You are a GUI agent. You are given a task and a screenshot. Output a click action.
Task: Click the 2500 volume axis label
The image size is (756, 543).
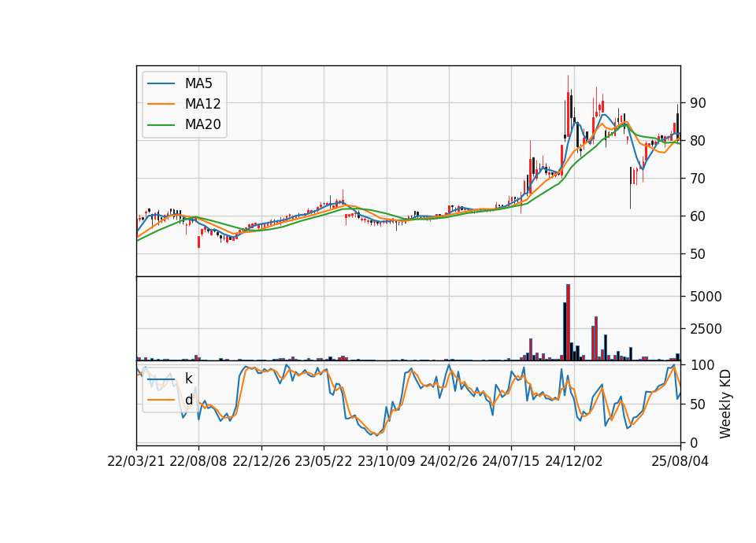[x=706, y=329]
